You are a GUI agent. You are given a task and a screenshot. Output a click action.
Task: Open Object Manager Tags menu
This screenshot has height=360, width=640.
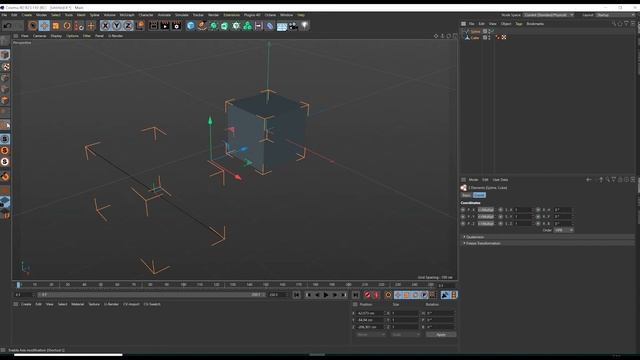coord(519,24)
